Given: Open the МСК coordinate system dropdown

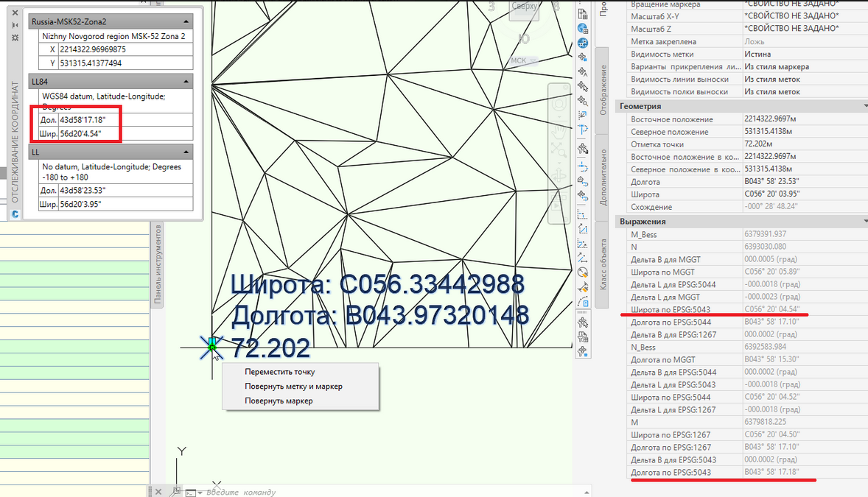Looking at the screenshot, I should (524, 60).
